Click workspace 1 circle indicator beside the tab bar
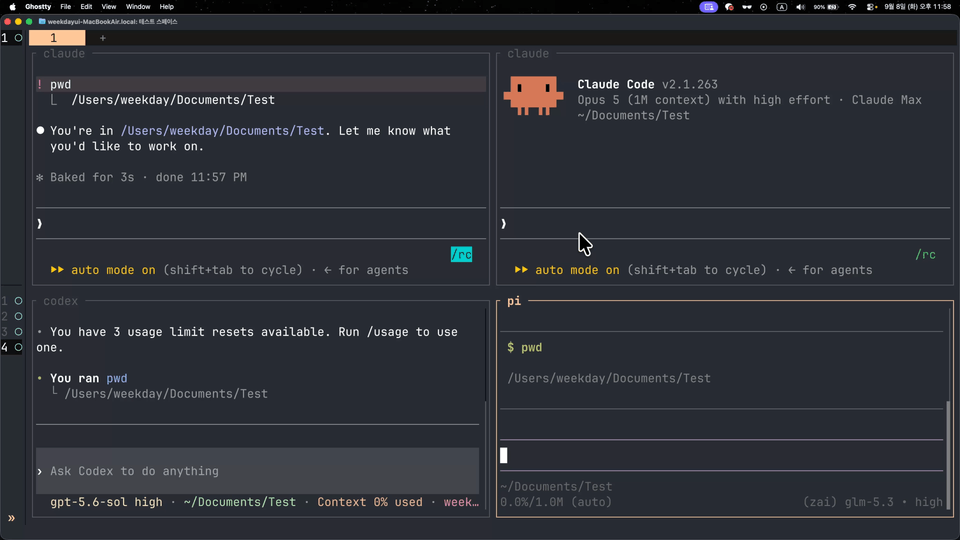960x540 pixels. pos(18,38)
